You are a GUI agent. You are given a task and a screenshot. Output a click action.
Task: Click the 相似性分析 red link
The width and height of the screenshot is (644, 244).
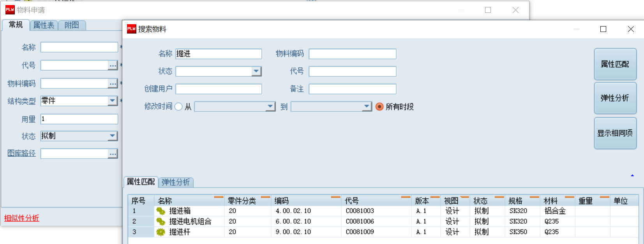(x=22, y=218)
